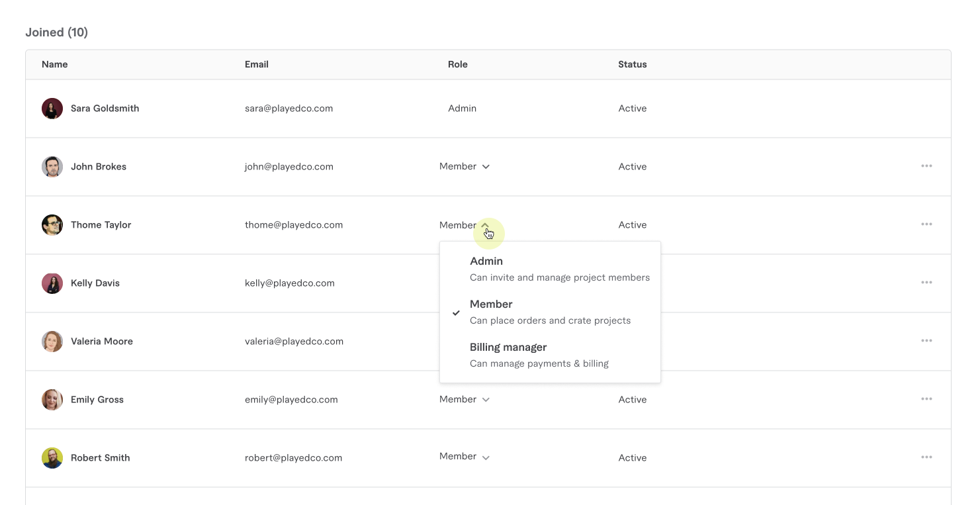The image size is (980, 505).
Task: Open more options for John Brokes
Action: pos(926,166)
